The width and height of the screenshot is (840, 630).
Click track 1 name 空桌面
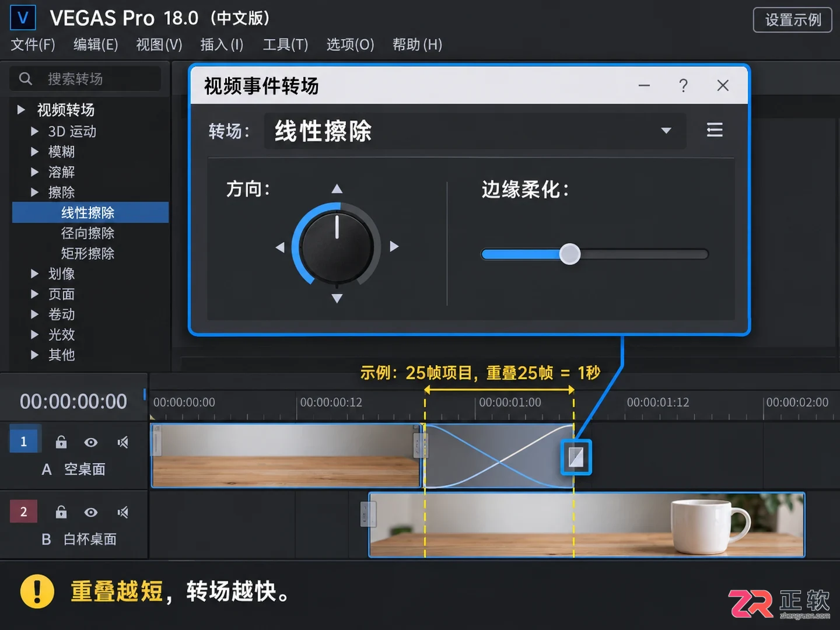(x=85, y=469)
